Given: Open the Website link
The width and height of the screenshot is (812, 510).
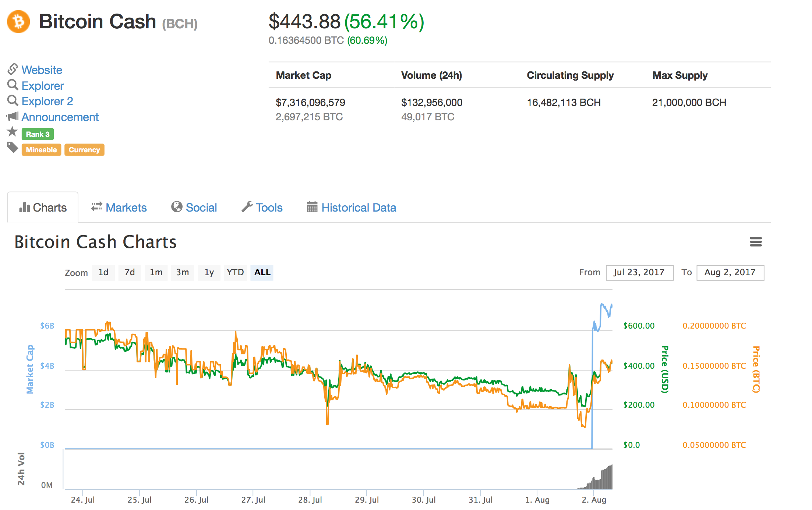Looking at the screenshot, I should pos(42,70).
